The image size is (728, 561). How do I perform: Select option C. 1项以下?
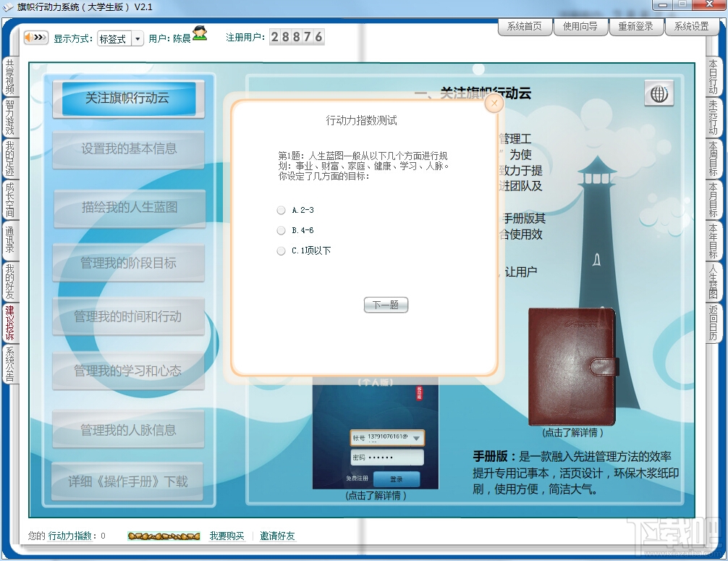coord(281,250)
